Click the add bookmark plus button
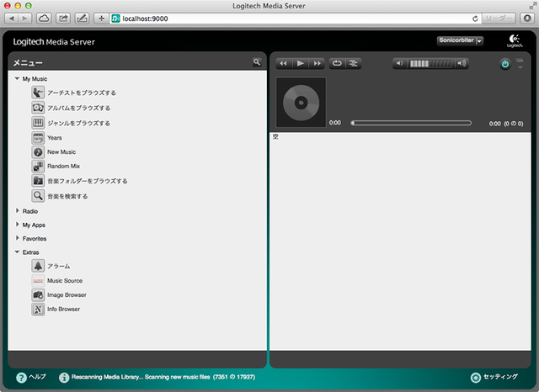Image resolution: width=539 pixels, height=392 pixels. tap(101, 19)
